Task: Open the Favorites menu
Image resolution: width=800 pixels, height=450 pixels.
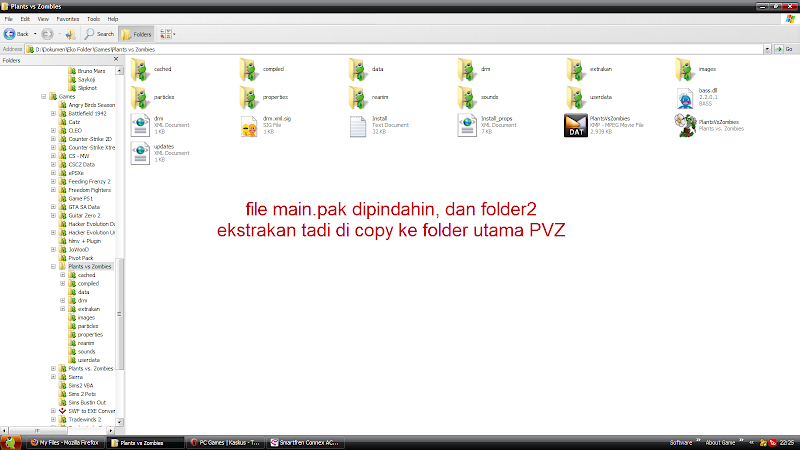Action: click(68, 19)
